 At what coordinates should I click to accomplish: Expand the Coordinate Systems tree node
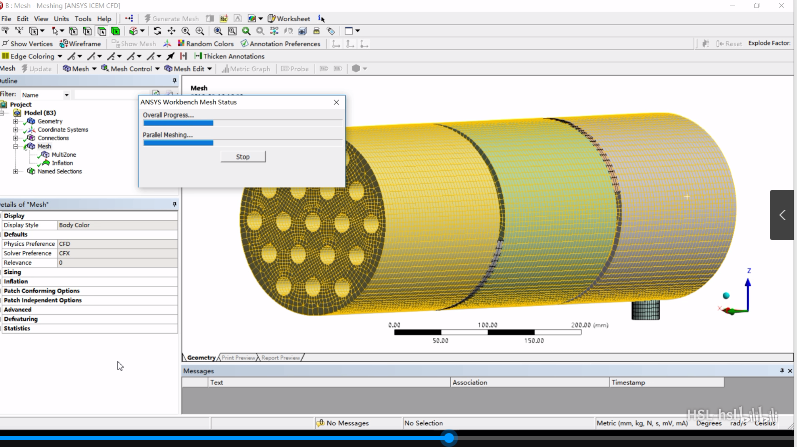point(15,130)
